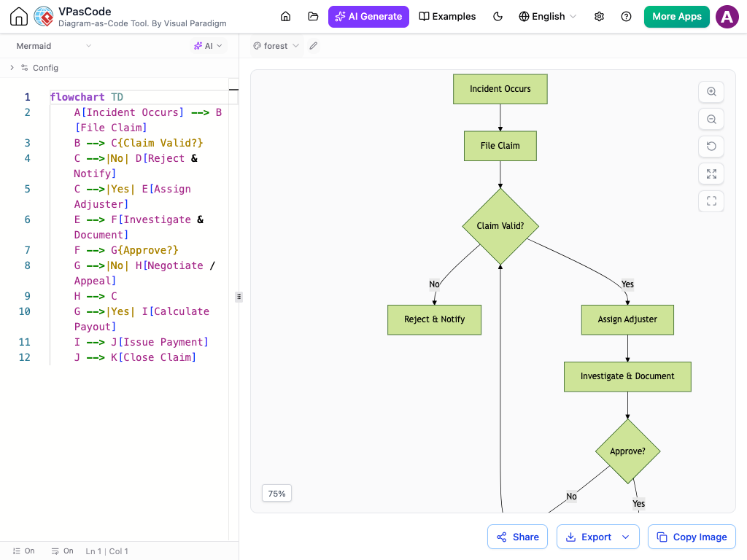The height and width of the screenshot is (560, 747).
Task: Click the 'Approve?' diamond node
Action: (x=627, y=451)
